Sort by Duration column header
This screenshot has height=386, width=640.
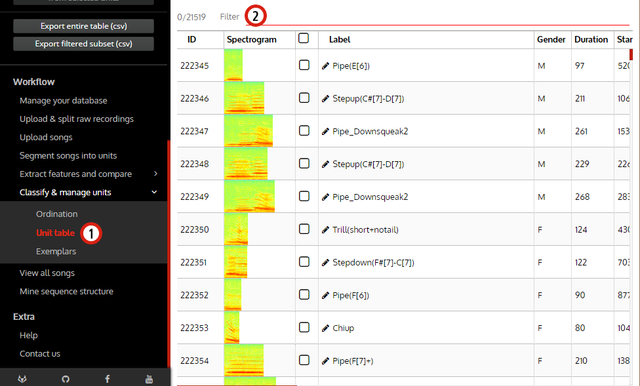591,40
